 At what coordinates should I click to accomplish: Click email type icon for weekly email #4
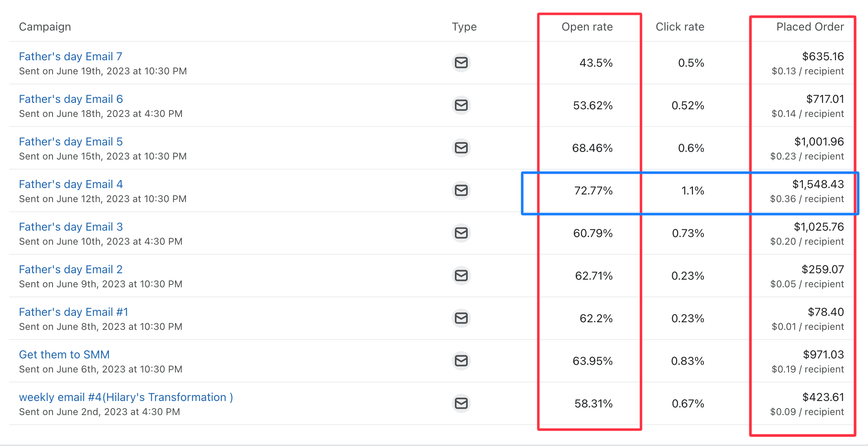point(461,403)
